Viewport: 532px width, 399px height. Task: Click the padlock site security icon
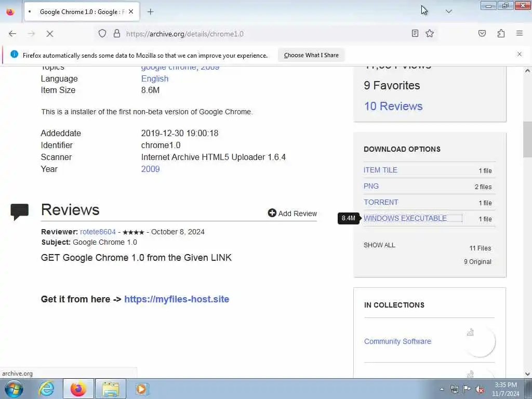[x=117, y=34]
